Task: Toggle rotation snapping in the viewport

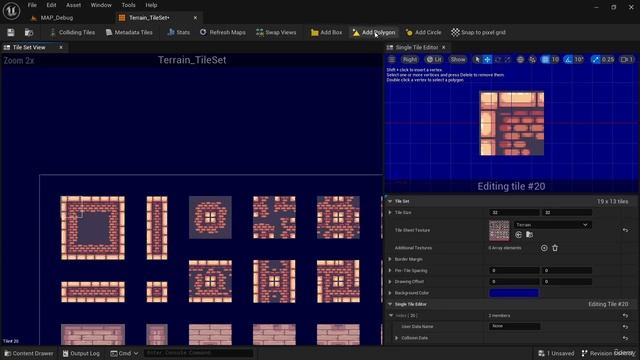Action: [x=568, y=60]
